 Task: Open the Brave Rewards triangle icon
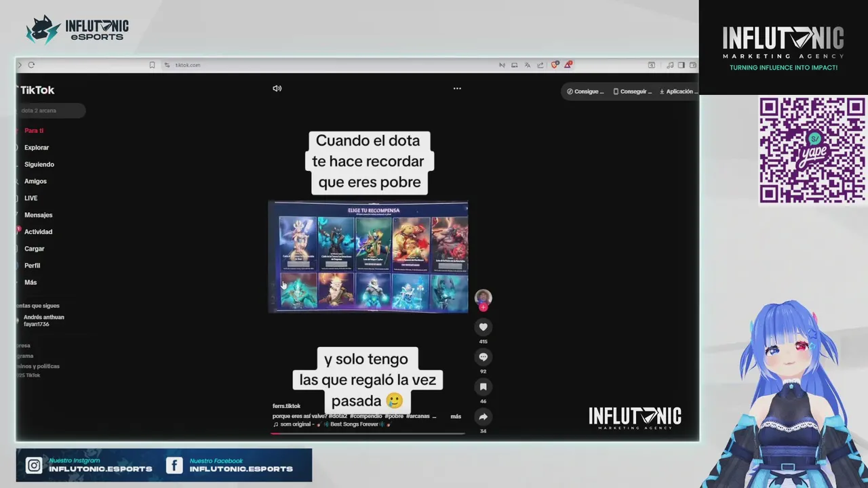pos(568,65)
